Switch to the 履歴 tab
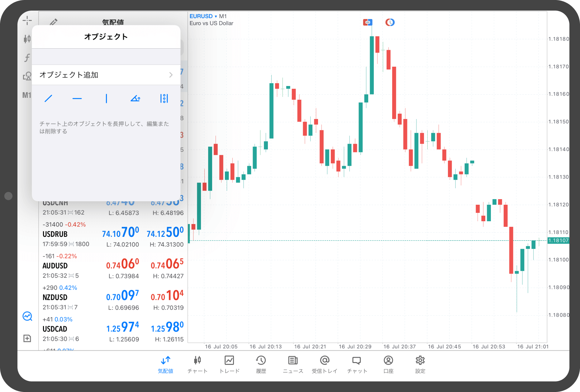Viewport: 580px width, 392px height. (x=261, y=365)
